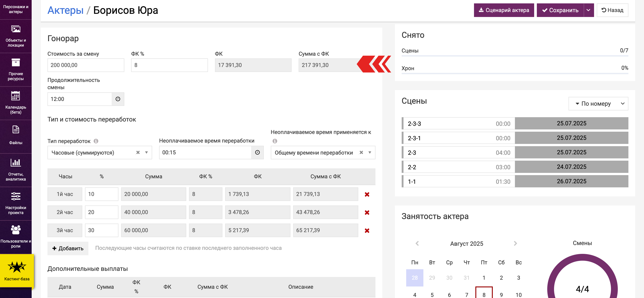Follow the Актеры breadcrumb link
The width and height of the screenshot is (644, 298).
click(65, 10)
